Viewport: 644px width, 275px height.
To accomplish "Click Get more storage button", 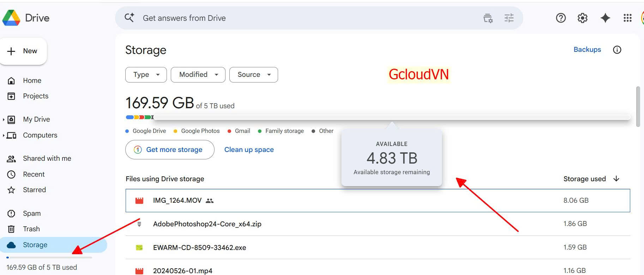I will coord(170,150).
